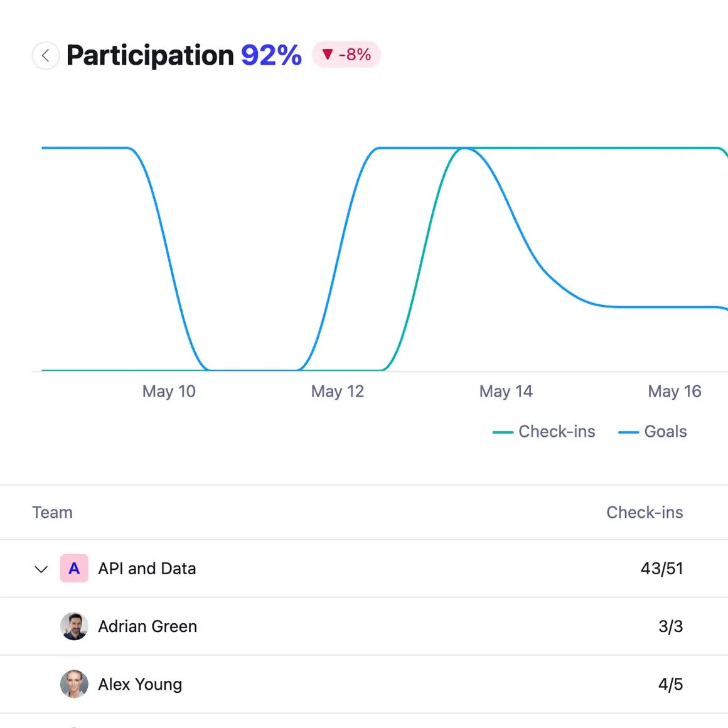This screenshot has width=728, height=728.
Task: Click Adrian Green's profile picture
Action: pyautogui.click(x=74, y=626)
